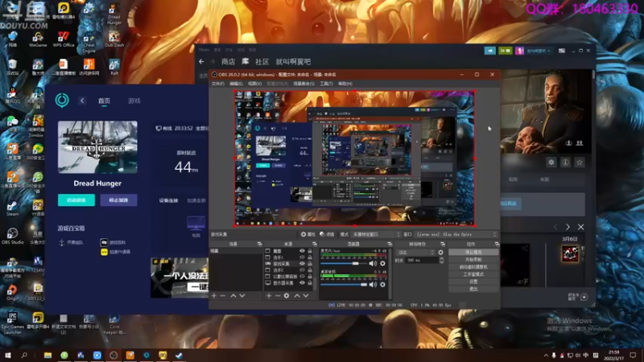Undock the OBS transitions panel

click(x=443, y=244)
